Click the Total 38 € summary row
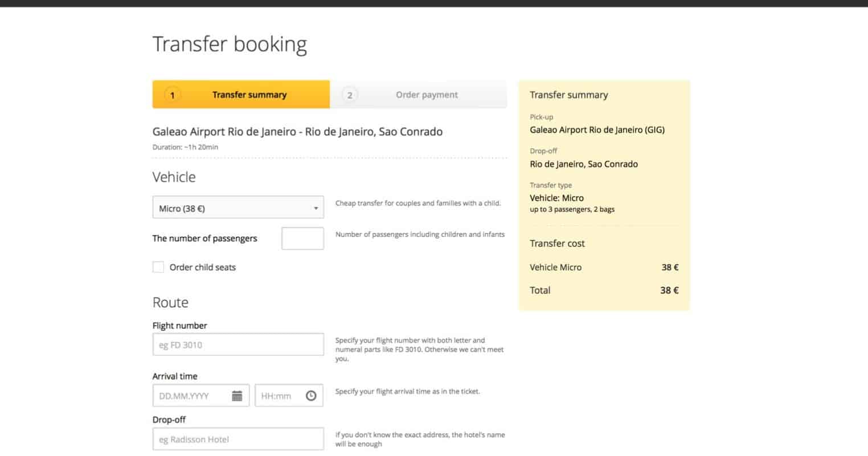The image size is (868, 456). (604, 290)
